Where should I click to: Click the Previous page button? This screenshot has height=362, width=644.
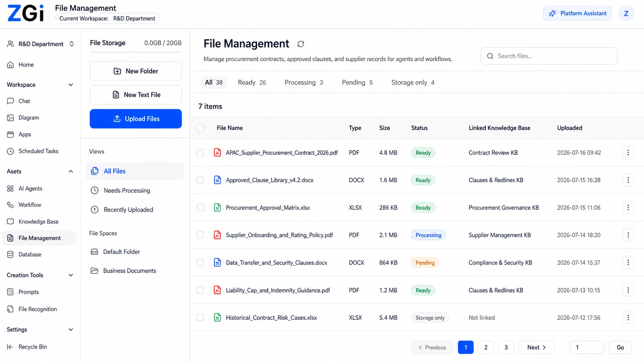432,347
